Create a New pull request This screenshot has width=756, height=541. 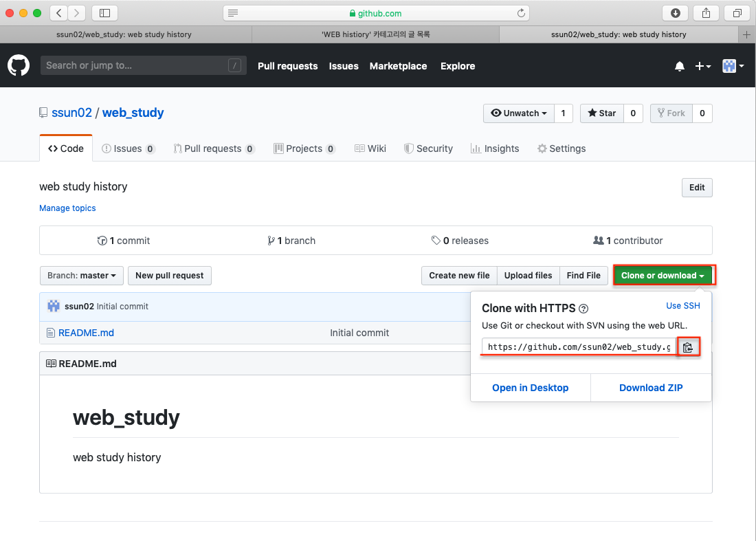coord(170,276)
